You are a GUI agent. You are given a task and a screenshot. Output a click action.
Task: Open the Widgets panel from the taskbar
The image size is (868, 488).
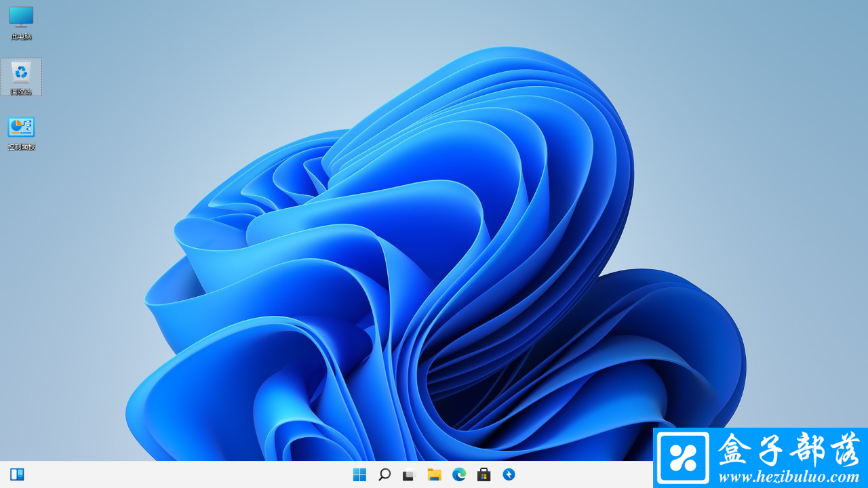(x=17, y=474)
